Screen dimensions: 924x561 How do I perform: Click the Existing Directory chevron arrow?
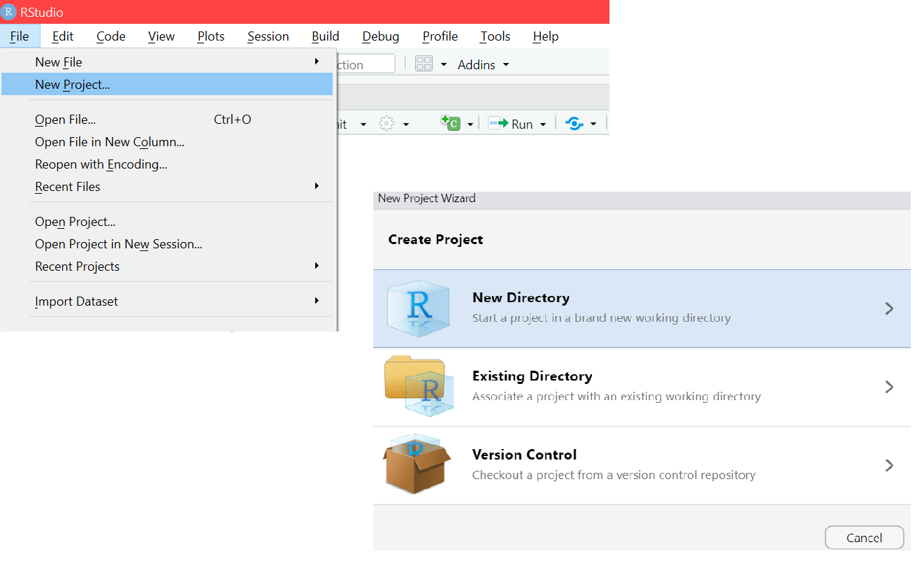[x=889, y=387]
